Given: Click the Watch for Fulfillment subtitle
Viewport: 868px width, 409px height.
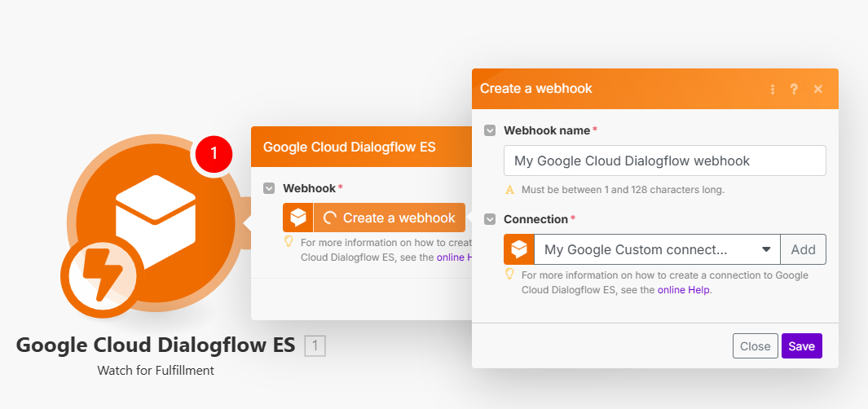Looking at the screenshot, I should click(x=156, y=370).
